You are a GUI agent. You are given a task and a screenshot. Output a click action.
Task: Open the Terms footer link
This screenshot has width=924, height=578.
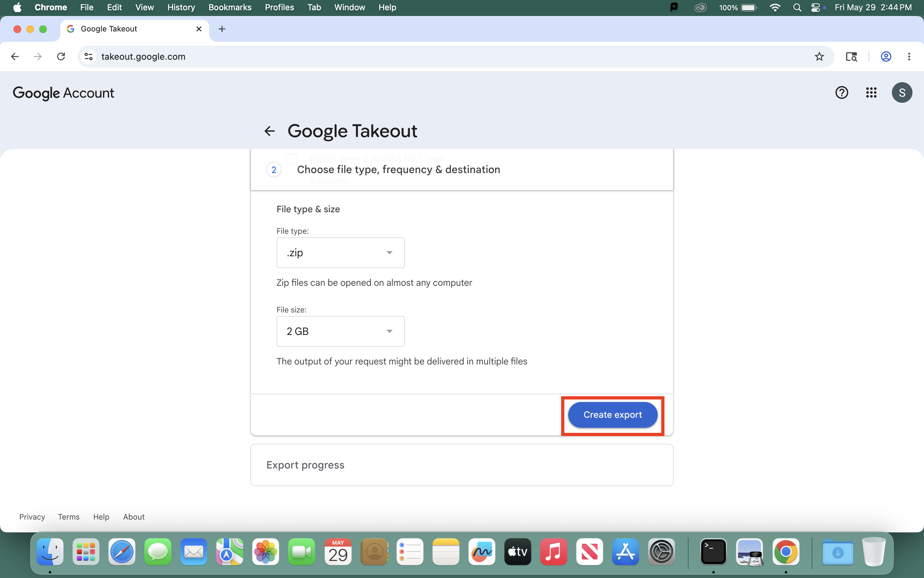(x=69, y=517)
